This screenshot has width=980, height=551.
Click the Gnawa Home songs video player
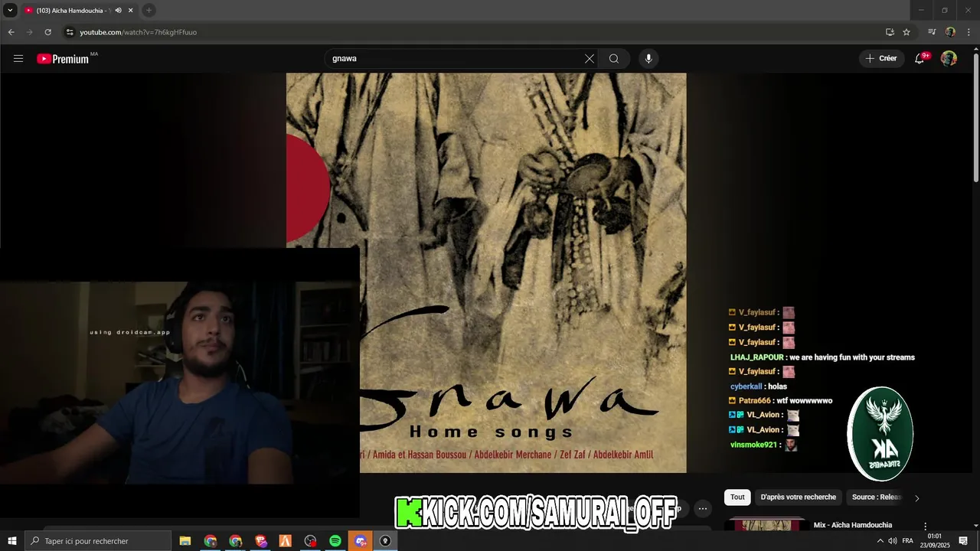coord(486,272)
